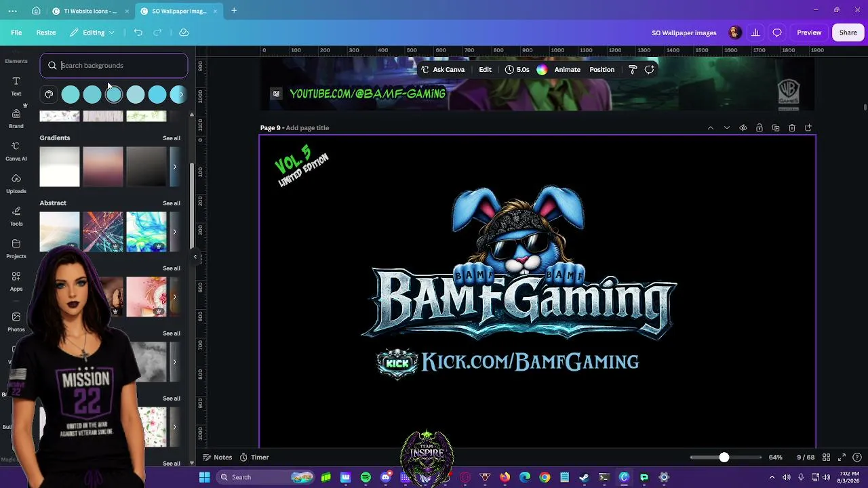This screenshot has height=488, width=868.
Task: Open the Editing mode dropdown
Action: point(93,33)
